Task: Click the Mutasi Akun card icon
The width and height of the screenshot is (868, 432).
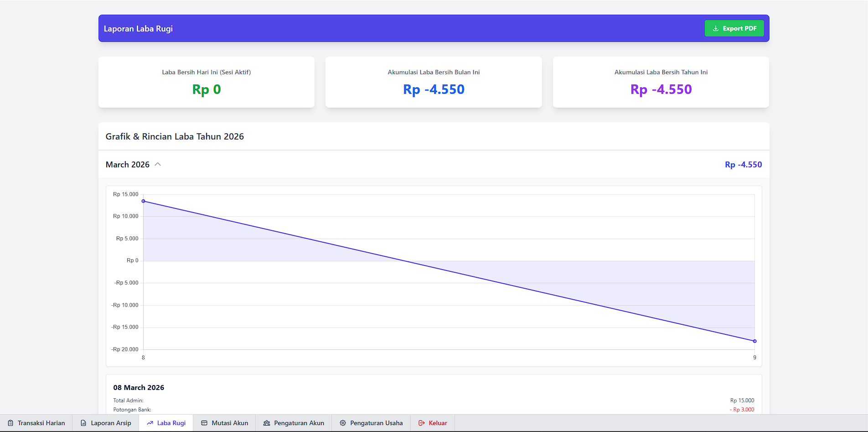Action: coord(204,423)
